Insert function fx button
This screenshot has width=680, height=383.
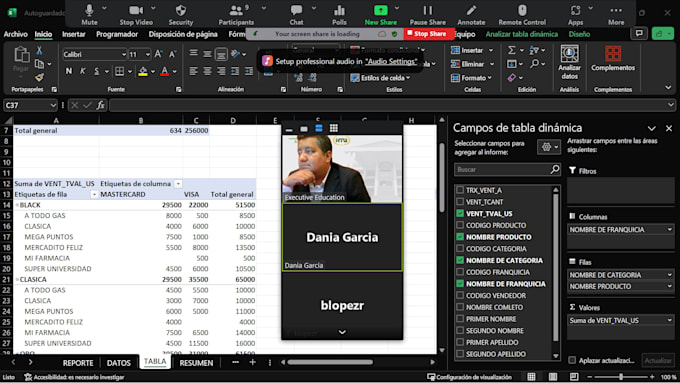[x=101, y=105]
